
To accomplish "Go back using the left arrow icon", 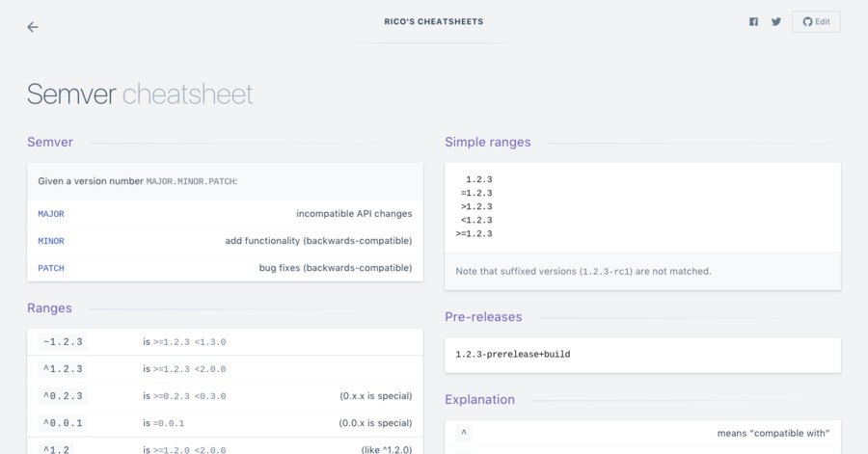I will (x=33, y=27).
